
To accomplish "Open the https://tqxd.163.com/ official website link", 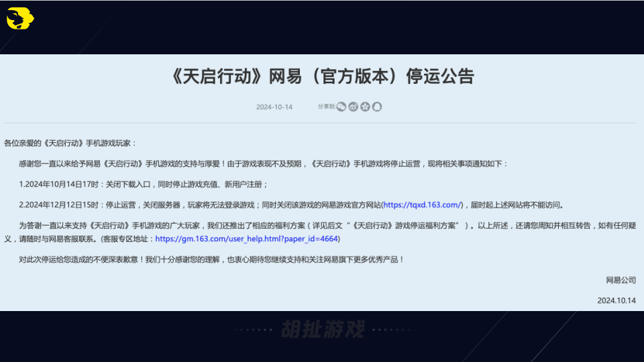I will [x=423, y=205].
